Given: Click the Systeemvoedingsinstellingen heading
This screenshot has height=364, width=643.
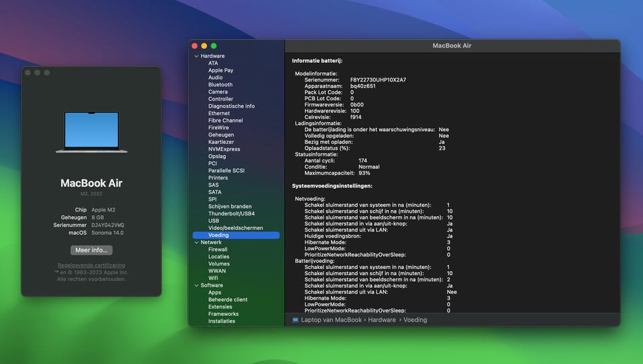Looking at the screenshot, I should click(332, 186).
